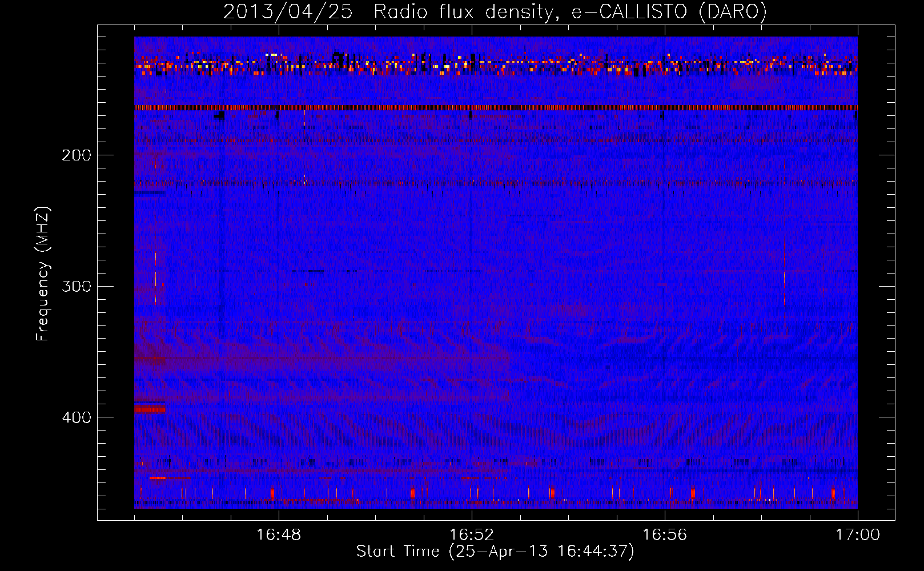
Task: Click the "Start Time (25-Apr-13 16:44:37)" axis label
Action: click(495, 552)
